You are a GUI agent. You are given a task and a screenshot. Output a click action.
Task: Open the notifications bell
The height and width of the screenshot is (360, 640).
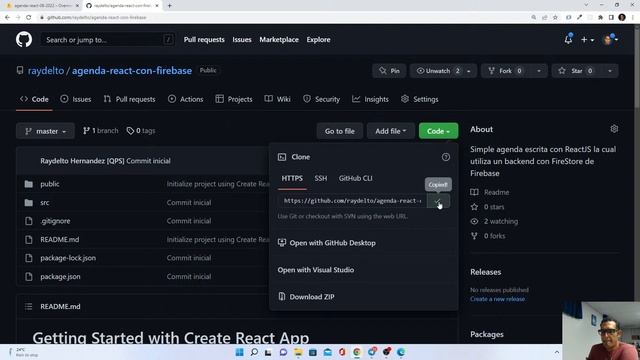pyautogui.click(x=568, y=40)
